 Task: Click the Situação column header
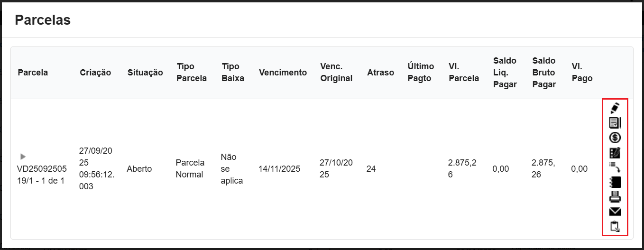145,73
